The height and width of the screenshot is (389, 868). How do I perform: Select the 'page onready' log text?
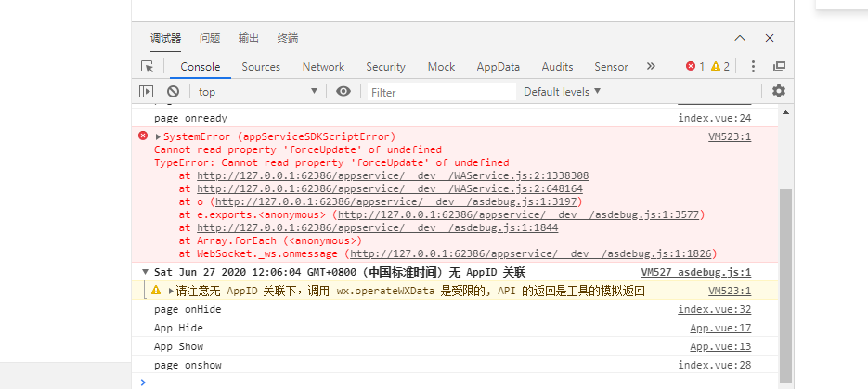tap(190, 119)
